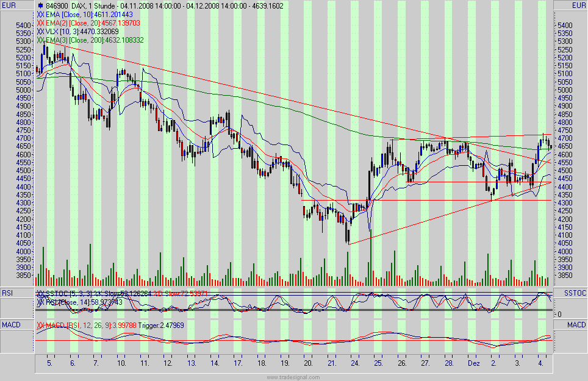Click the date label '5.' on the time axis

tap(49, 363)
